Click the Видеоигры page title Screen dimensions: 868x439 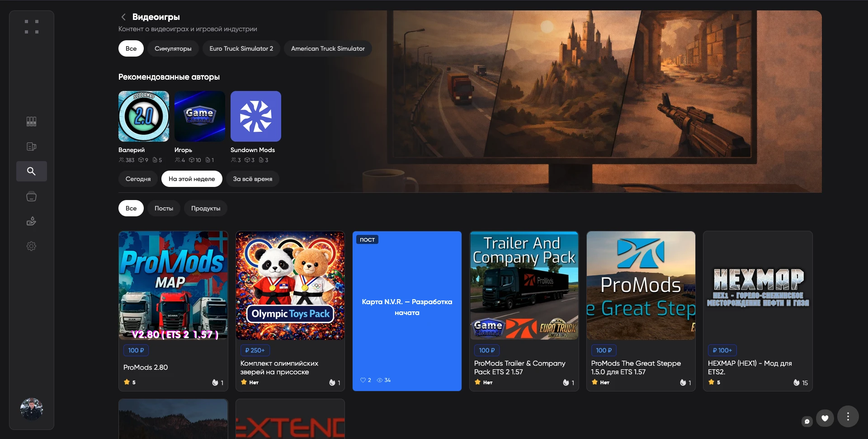coord(156,17)
